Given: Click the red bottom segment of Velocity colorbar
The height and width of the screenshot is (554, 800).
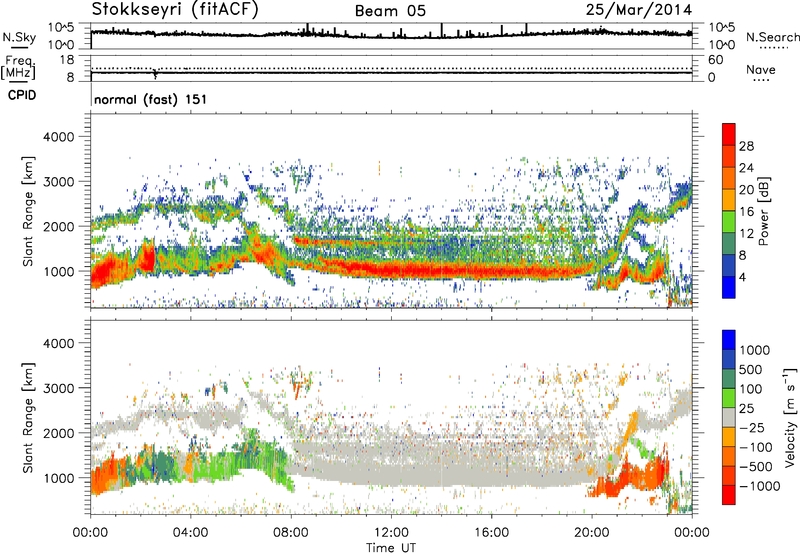Looking at the screenshot, I should 729,495.
